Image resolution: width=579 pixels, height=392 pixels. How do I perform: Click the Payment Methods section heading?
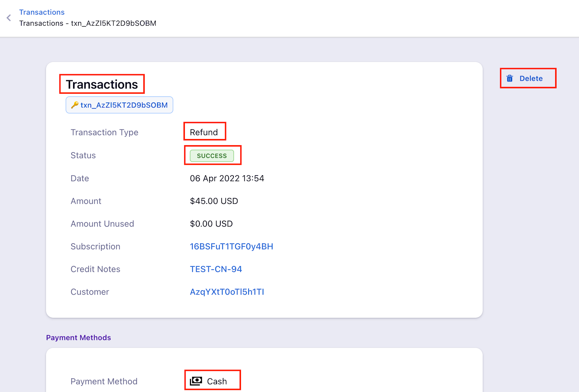[79, 338]
